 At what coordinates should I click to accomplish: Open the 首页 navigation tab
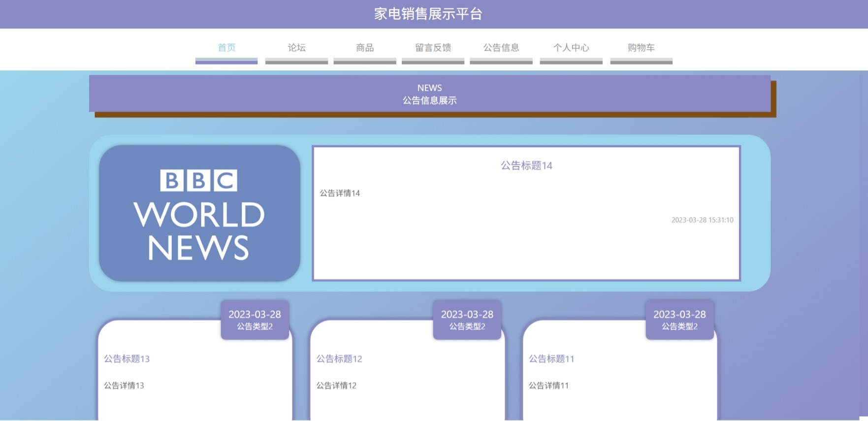pos(226,48)
